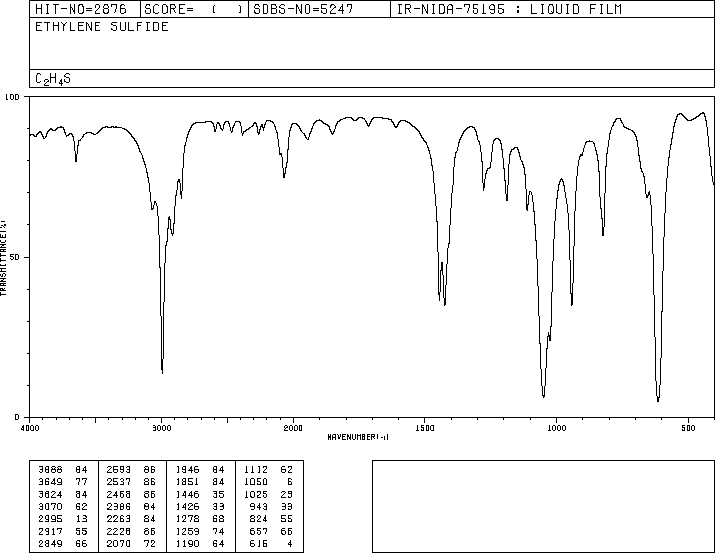Click transmittance value 74 beside 1259
Screen dimensions: 715x553
pyautogui.click(x=219, y=532)
